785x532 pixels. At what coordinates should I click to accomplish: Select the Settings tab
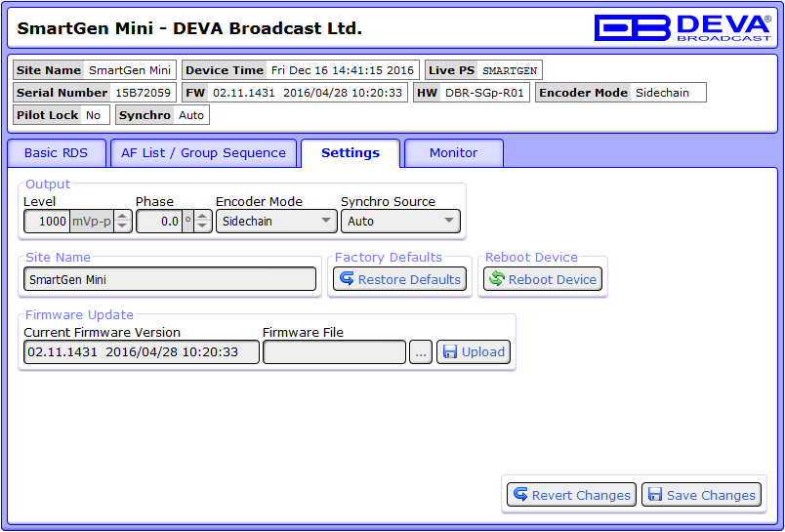point(350,153)
